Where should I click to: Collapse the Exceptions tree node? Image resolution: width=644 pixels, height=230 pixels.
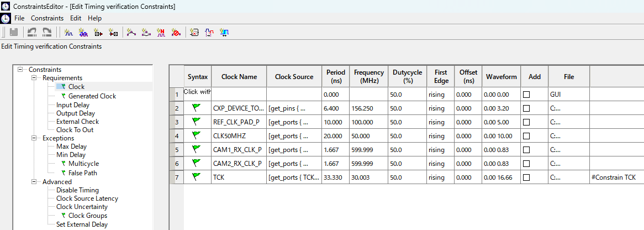pyautogui.click(x=35, y=138)
